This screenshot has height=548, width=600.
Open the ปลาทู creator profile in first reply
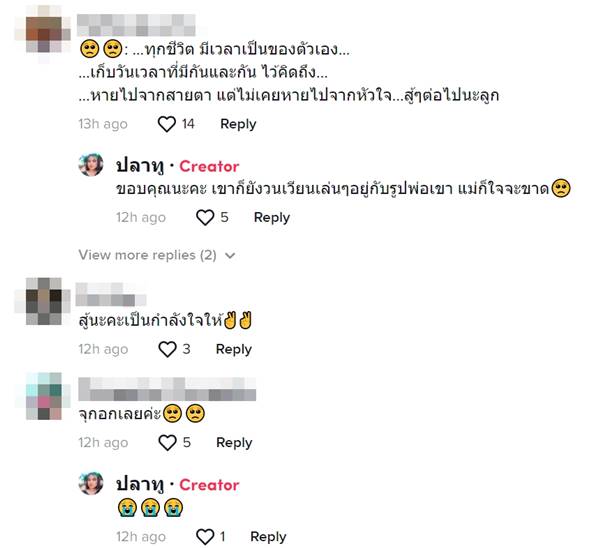[140, 166]
